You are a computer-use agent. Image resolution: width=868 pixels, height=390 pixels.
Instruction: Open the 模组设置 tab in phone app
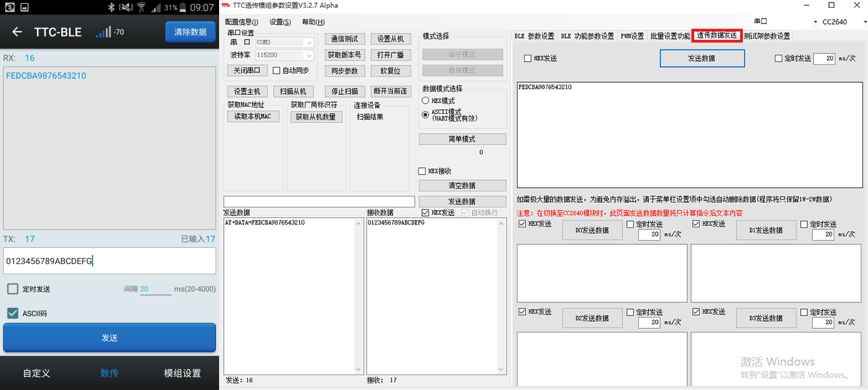click(x=182, y=373)
